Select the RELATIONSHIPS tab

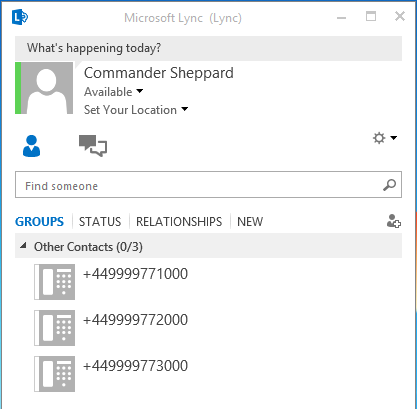click(x=179, y=222)
